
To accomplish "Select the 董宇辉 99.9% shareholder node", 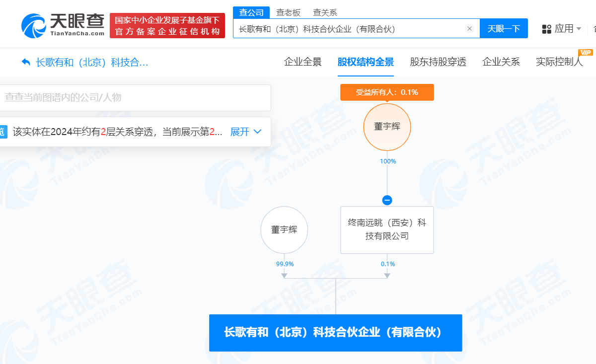I will 284,230.
